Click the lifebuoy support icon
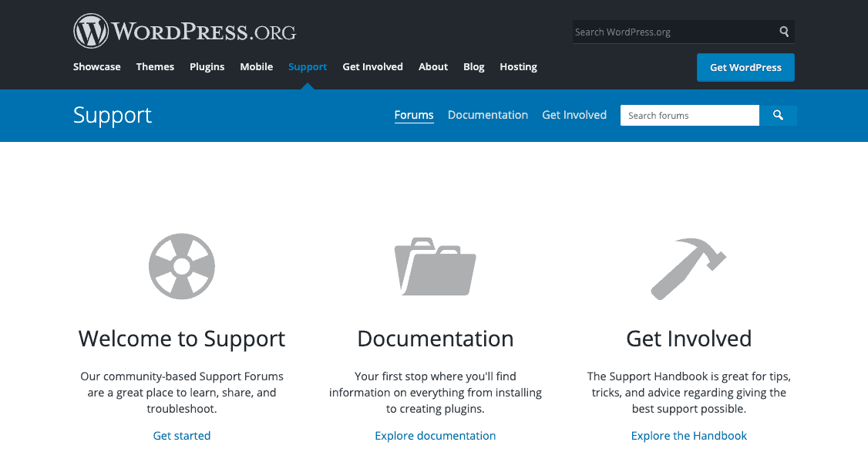 coord(182,266)
